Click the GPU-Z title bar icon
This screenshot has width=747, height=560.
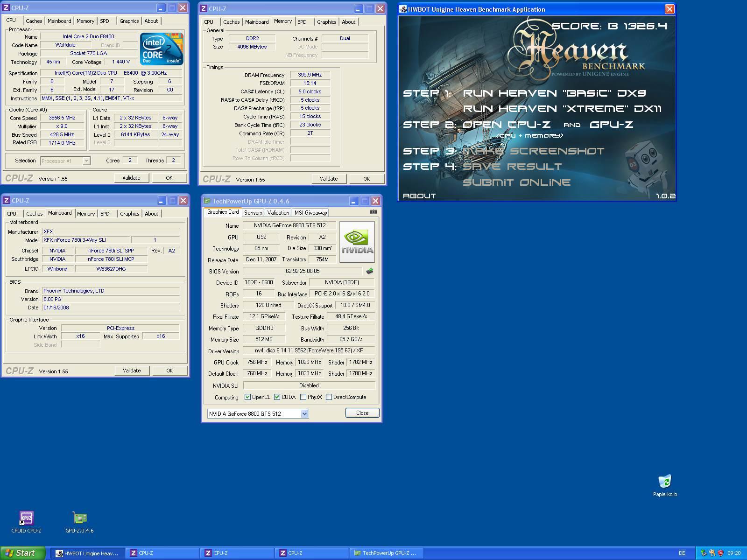click(207, 201)
